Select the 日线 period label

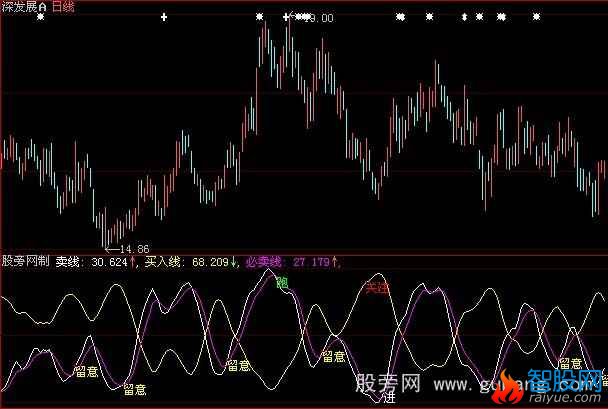click(63, 7)
